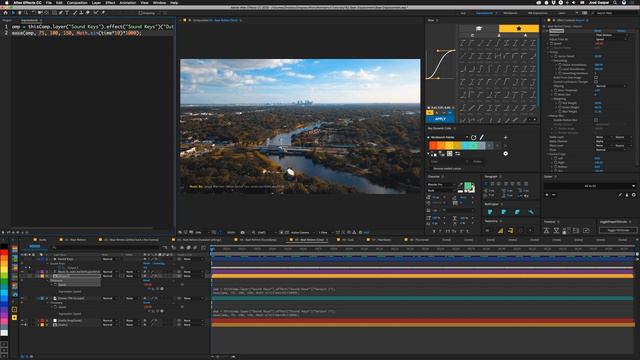Open the Layer menu
The height and width of the screenshot is (360, 640).
click(96, 2)
